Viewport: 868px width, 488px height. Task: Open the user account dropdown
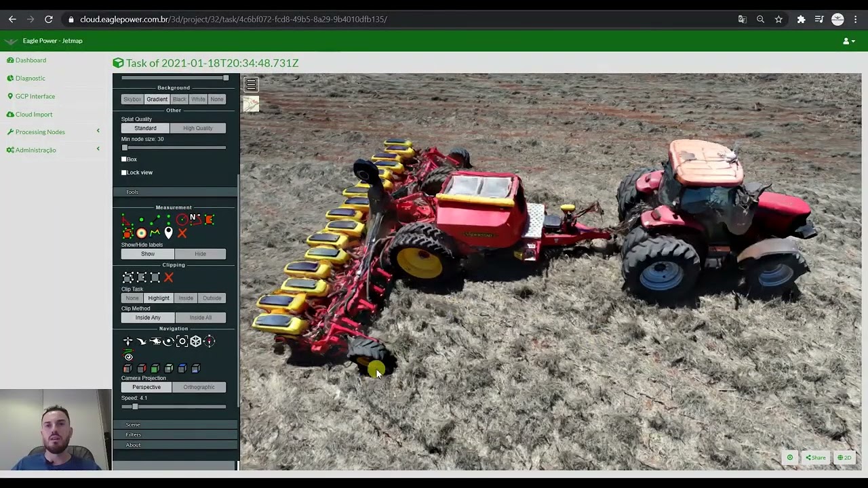[848, 41]
